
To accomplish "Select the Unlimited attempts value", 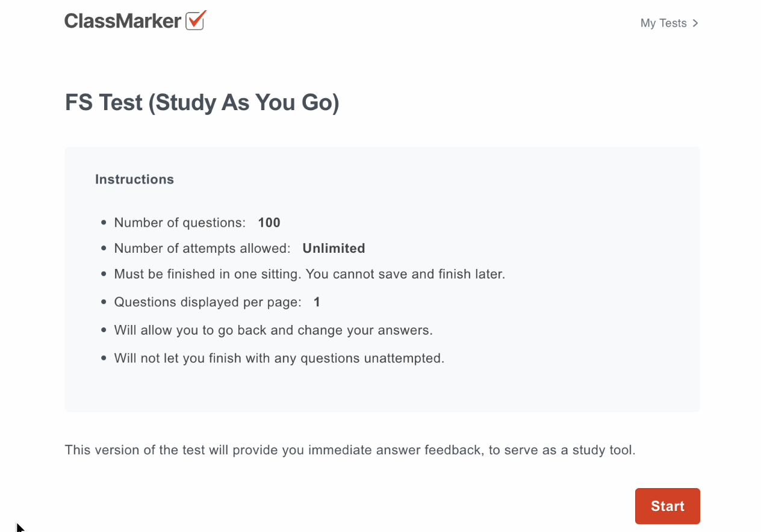I will [x=334, y=249].
